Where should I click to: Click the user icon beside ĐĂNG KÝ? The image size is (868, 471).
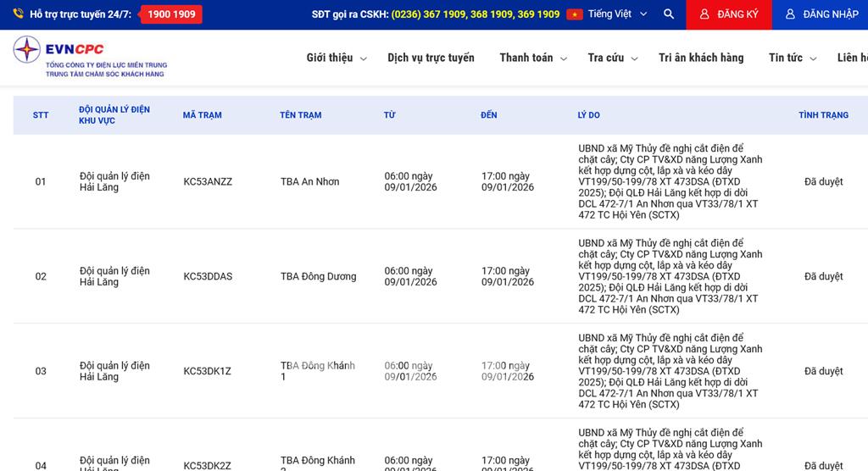tap(704, 14)
